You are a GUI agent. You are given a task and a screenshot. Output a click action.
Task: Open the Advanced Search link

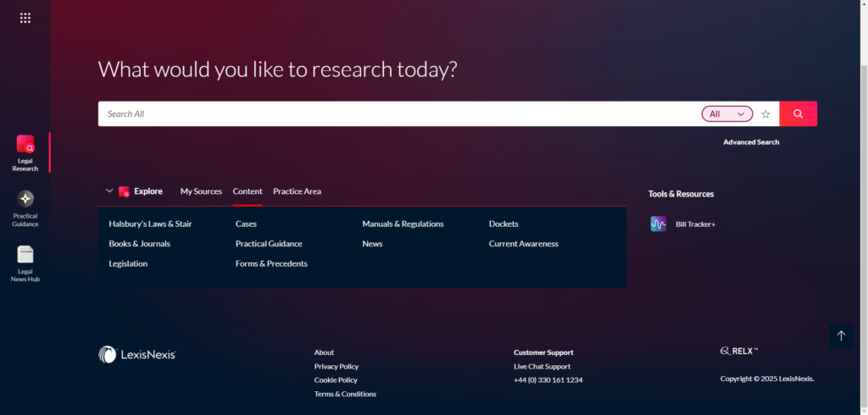[750, 142]
